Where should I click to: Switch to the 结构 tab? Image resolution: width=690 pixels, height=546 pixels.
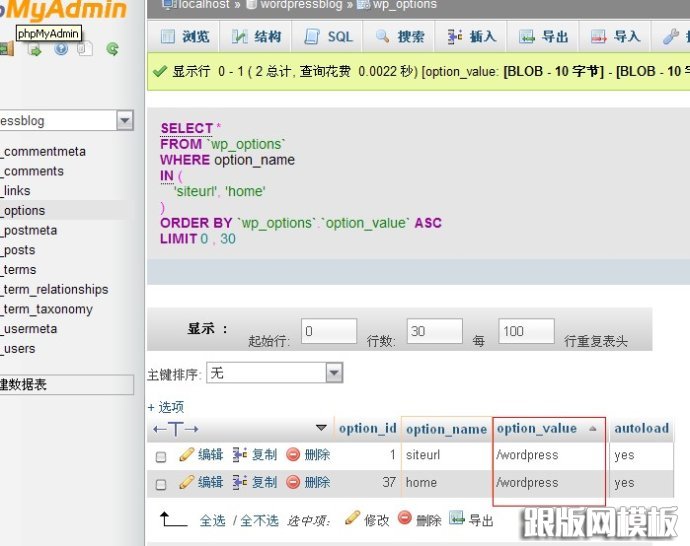point(256,37)
